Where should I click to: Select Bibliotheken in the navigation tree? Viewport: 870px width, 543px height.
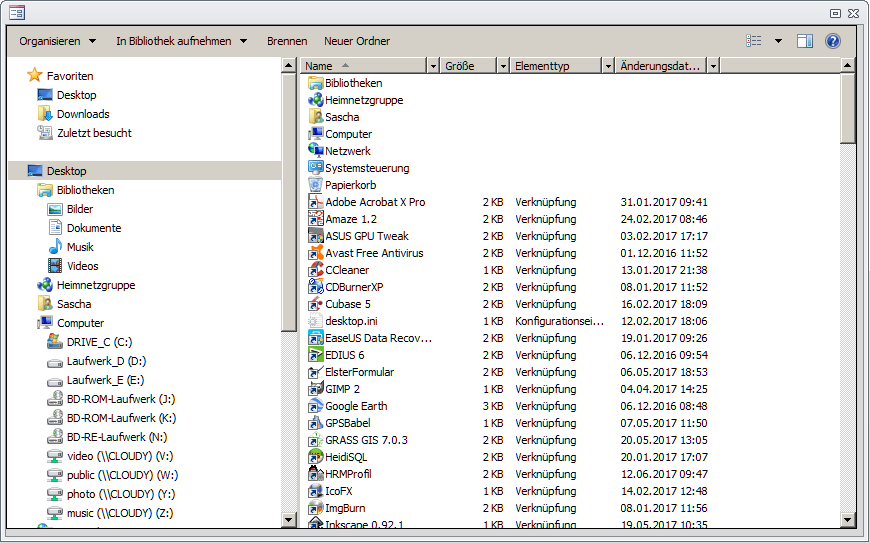click(x=85, y=190)
